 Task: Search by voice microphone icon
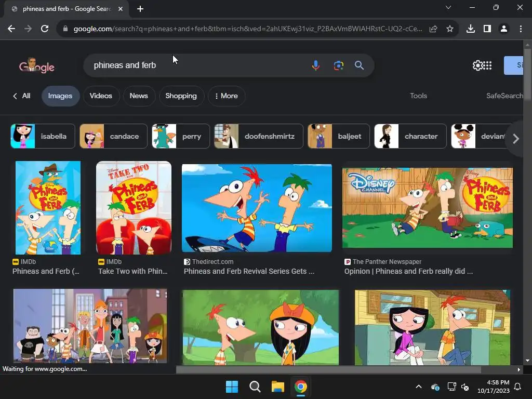pos(315,65)
